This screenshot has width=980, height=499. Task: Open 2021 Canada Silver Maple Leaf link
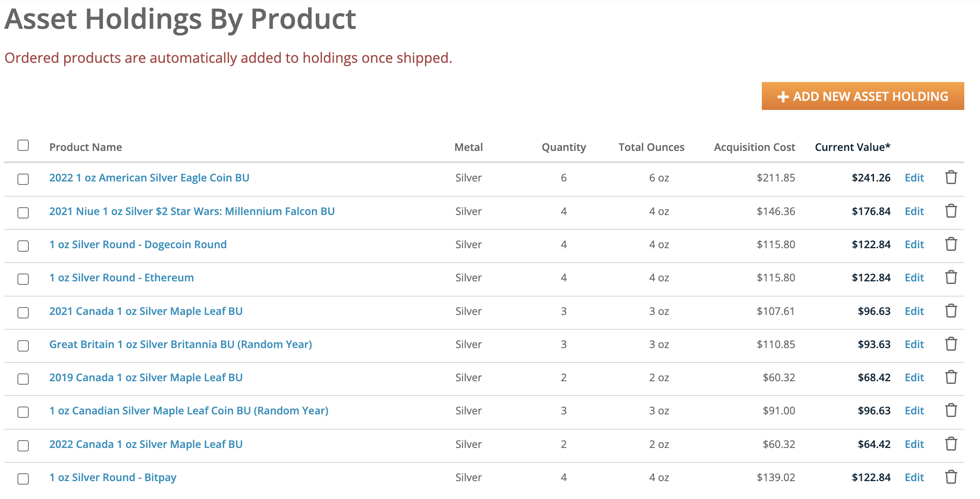point(146,311)
